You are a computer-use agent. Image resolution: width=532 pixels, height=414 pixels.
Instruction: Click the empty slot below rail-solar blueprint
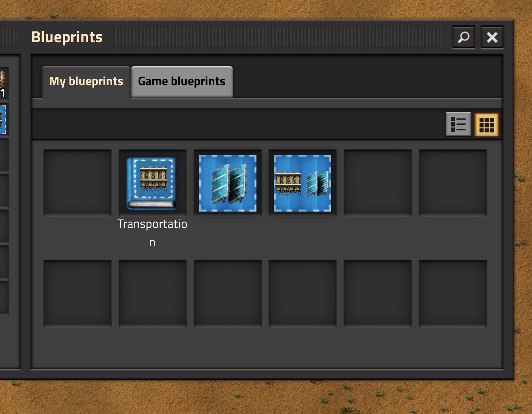303,294
